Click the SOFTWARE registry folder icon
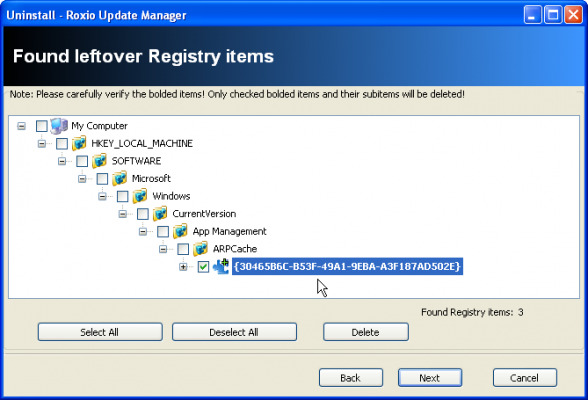Screen dimensions: 588x400 tap(99, 161)
